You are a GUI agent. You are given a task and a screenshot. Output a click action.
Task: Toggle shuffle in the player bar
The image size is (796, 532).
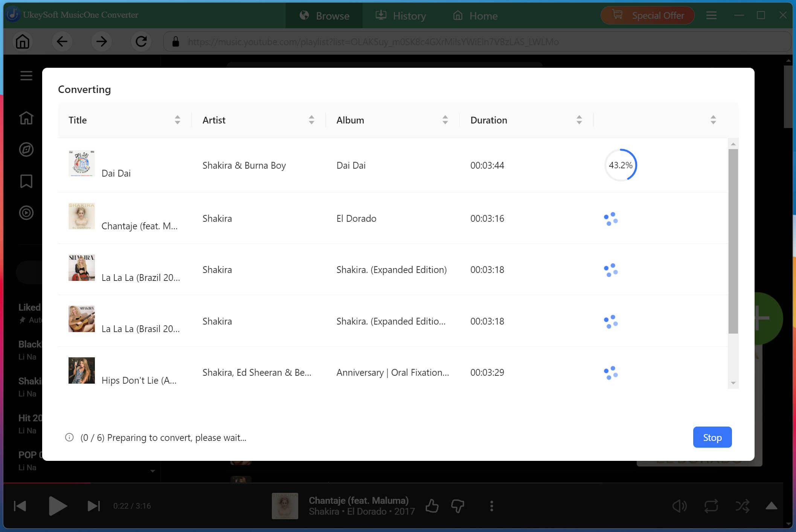click(743, 506)
